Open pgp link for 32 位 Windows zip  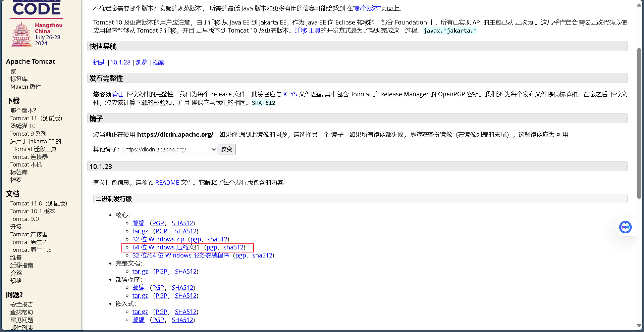pos(196,239)
